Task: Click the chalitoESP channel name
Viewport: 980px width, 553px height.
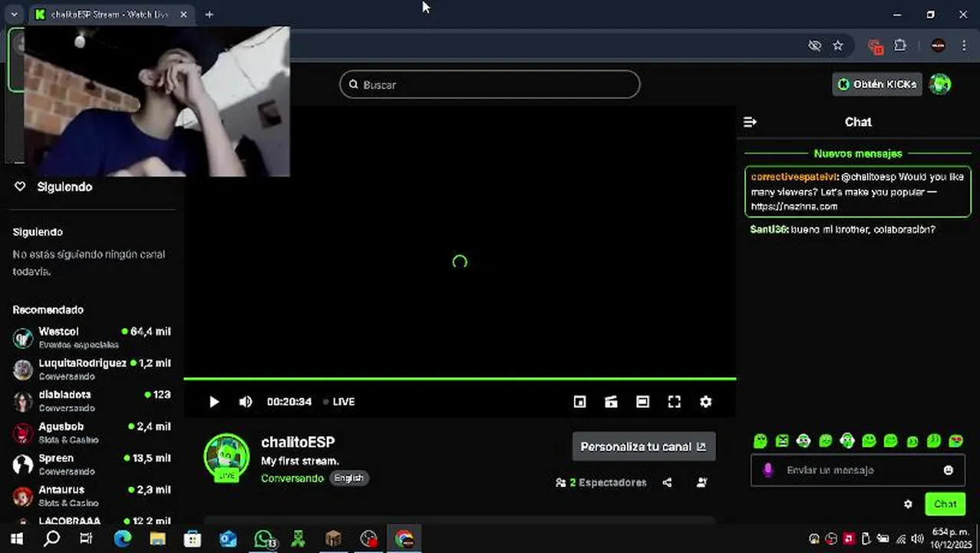Action: point(298,442)
